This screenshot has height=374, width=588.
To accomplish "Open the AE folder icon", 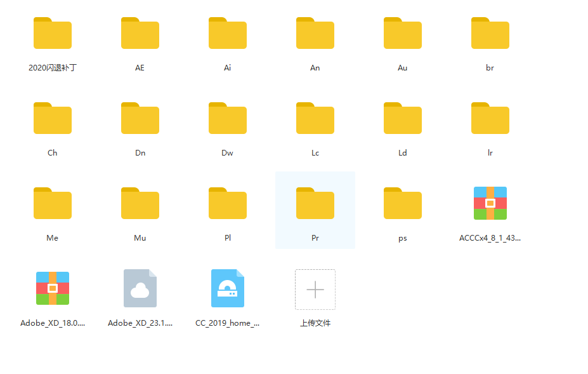I will tap(140, 33).
